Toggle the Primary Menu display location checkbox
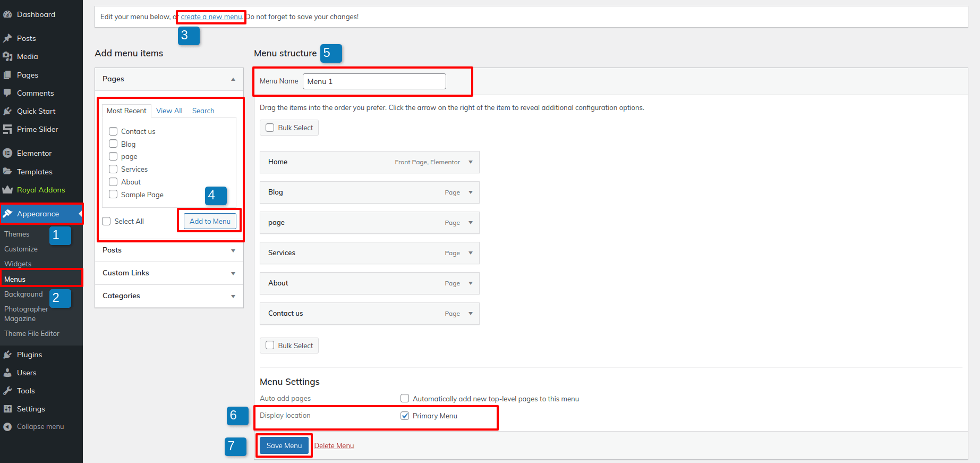 [405, 416]
